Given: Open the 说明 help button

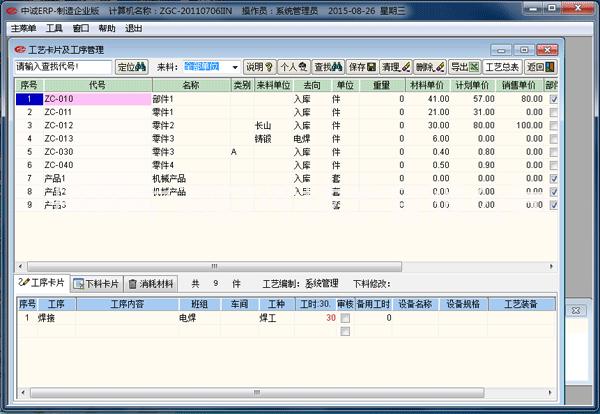Looking at the screenshot, I should tap(259, 67).
